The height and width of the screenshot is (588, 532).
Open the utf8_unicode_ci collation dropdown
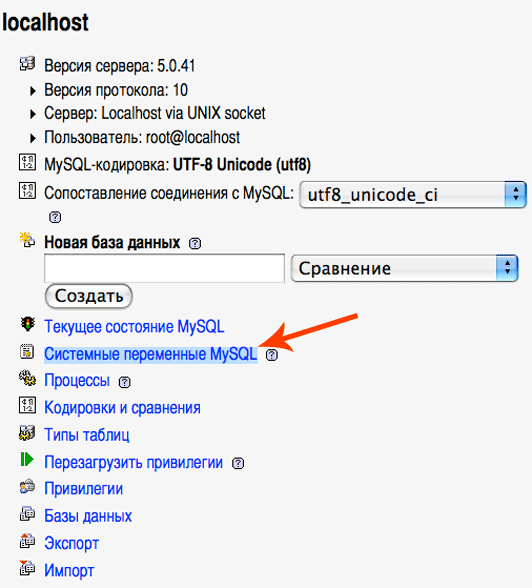413,195
